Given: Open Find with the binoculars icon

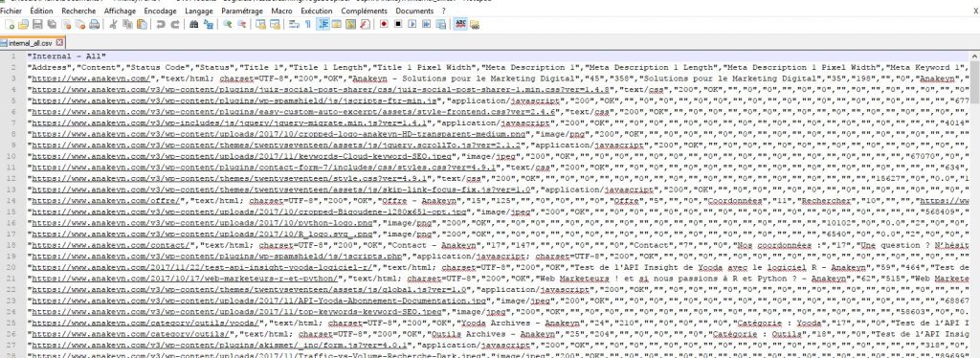Looking at the screenshot, I should tap(193, 24).
